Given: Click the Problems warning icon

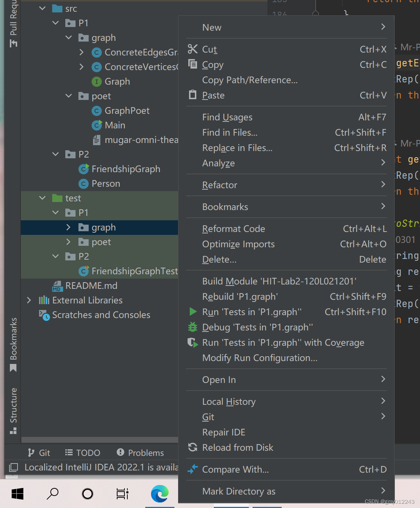Looking at the screenshot, I should [120, 452].
